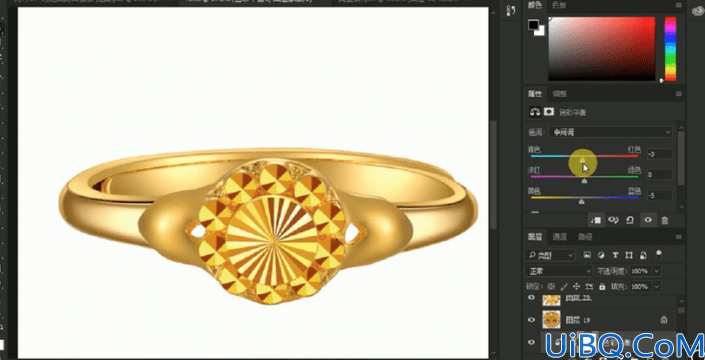
Task: Switch to the 路径 paths tab
Action: point(585,236)
